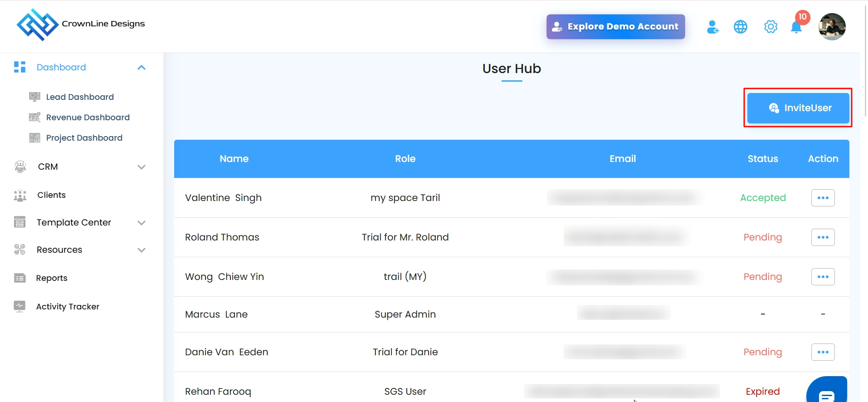868x402 pixels.
Task: Click the CrownLine Designs logo
Action: pos(38,25)
